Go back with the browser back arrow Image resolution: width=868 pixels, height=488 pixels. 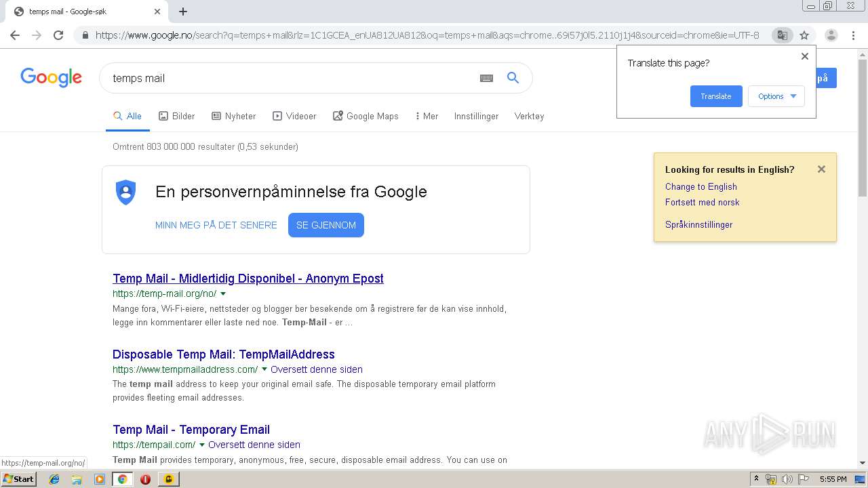coord(15,35)
